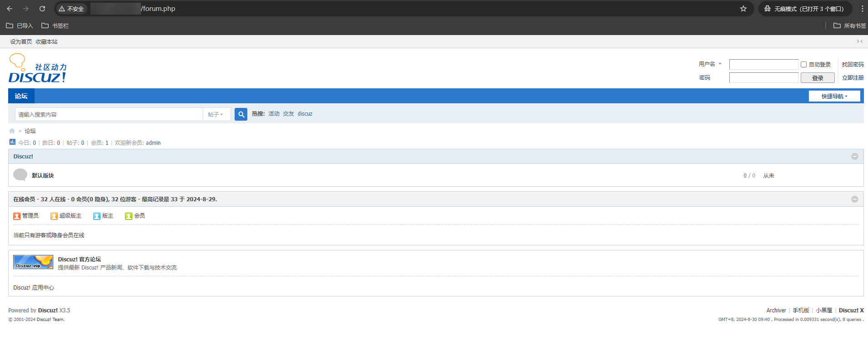Open the 在线会员 heading link
Image resolution: width=868 pixels, height=341 pixels.
point(24,199)
